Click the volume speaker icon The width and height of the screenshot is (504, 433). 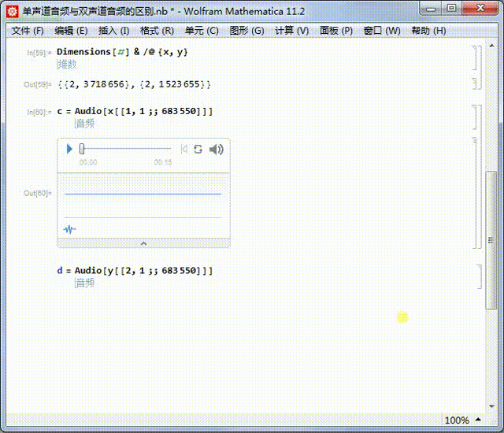click(217, 149)
